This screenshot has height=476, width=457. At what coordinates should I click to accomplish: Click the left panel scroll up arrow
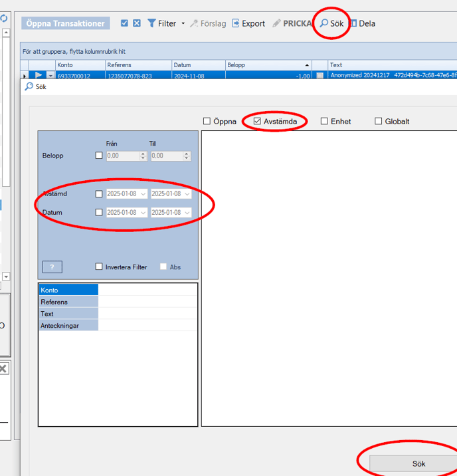pos(6,33)
